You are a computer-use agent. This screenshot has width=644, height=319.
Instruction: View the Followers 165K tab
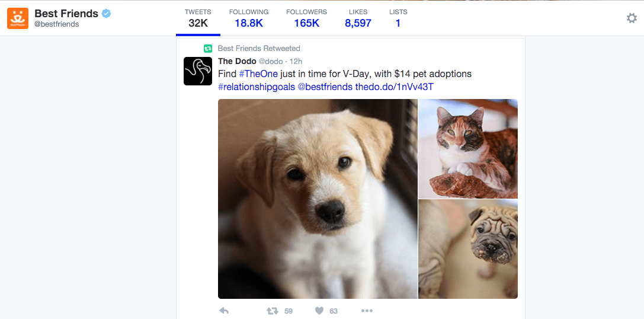pyautogui.click(x=306, y=18)
